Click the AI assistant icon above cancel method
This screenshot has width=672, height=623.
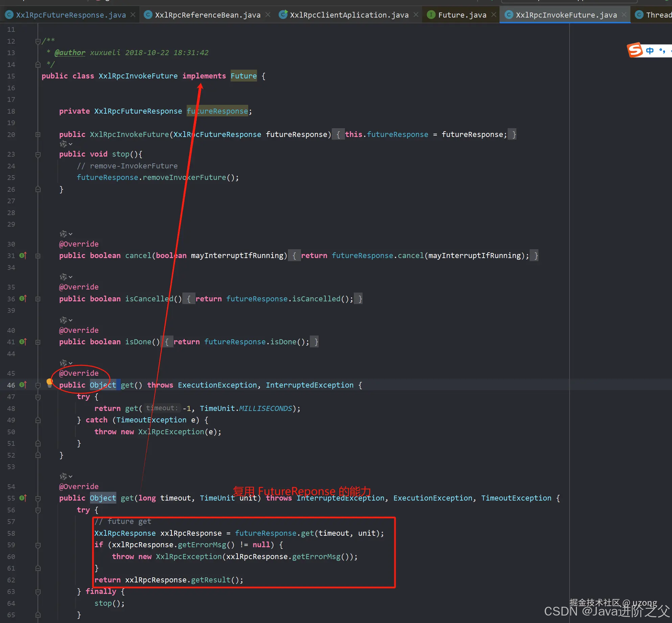[x=63, y=234]
